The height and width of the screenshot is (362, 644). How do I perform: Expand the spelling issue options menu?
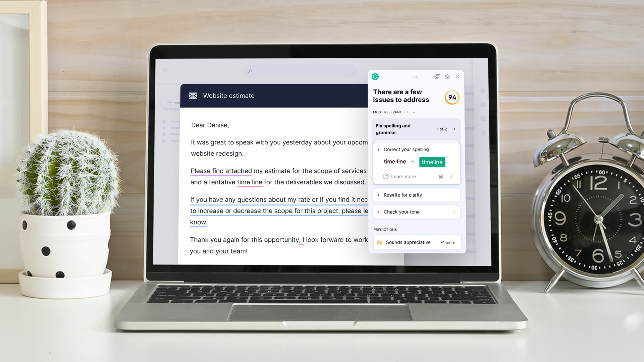pos(451,176)
